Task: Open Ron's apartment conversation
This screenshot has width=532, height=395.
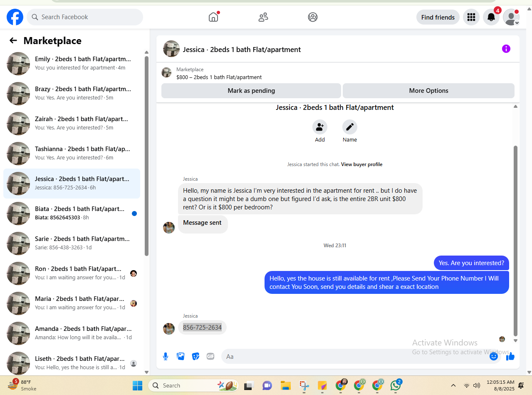Action: [72, 273]
